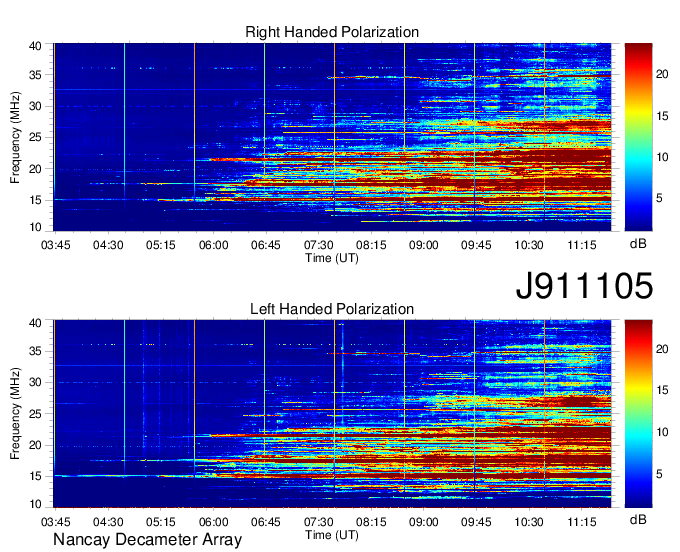Screen dimensions: 680x552
Task: Click the 35 MHz tick on the bottom plot
Action: click(x=35, y=351)
